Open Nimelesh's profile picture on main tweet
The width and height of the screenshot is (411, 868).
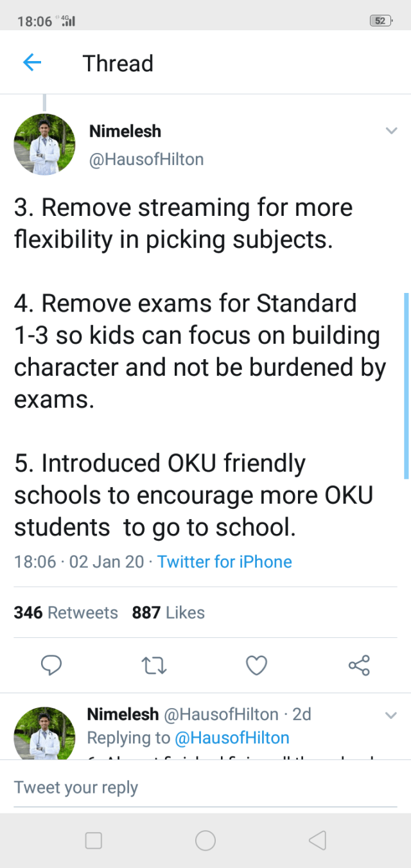(x=45, y=145)
